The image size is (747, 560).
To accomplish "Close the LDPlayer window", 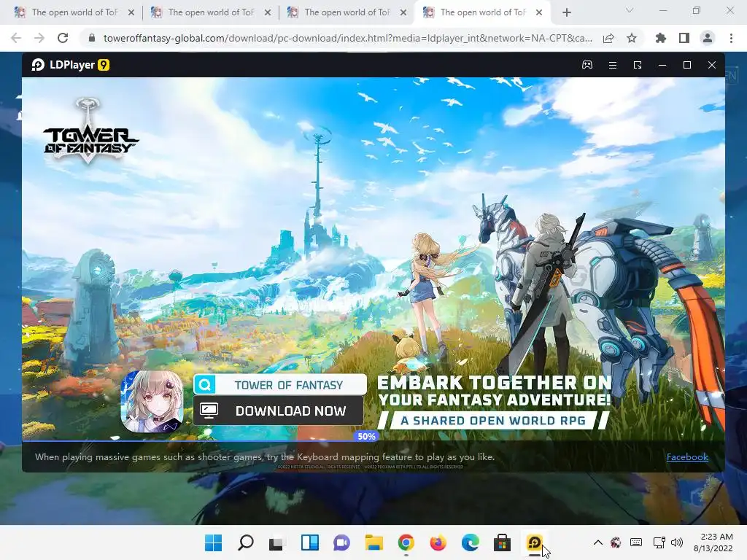I will pyautogui.click(x=712, y=65).
